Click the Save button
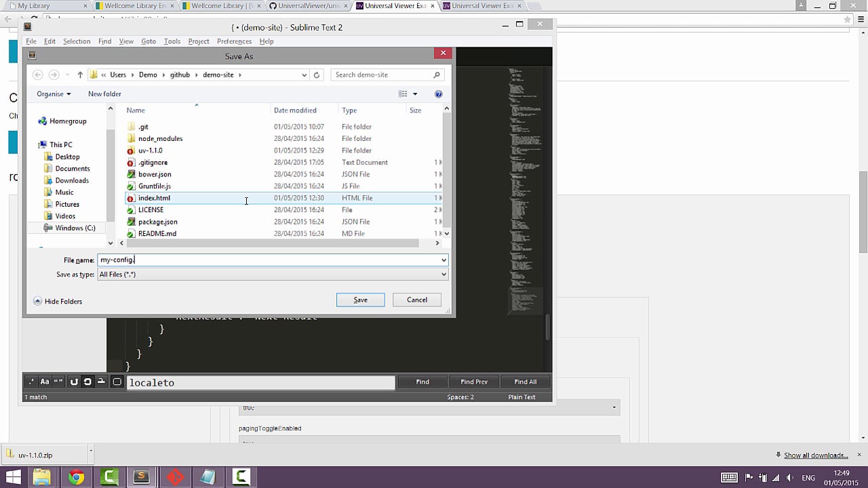Viewport: 868px width, 488px height. click(360, 300)
